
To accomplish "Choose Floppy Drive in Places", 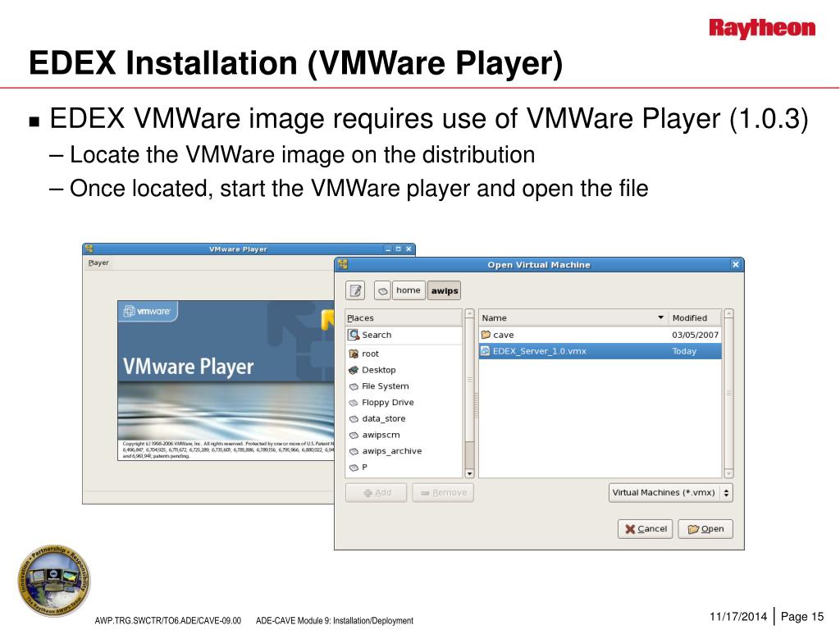I will (404, 402).
